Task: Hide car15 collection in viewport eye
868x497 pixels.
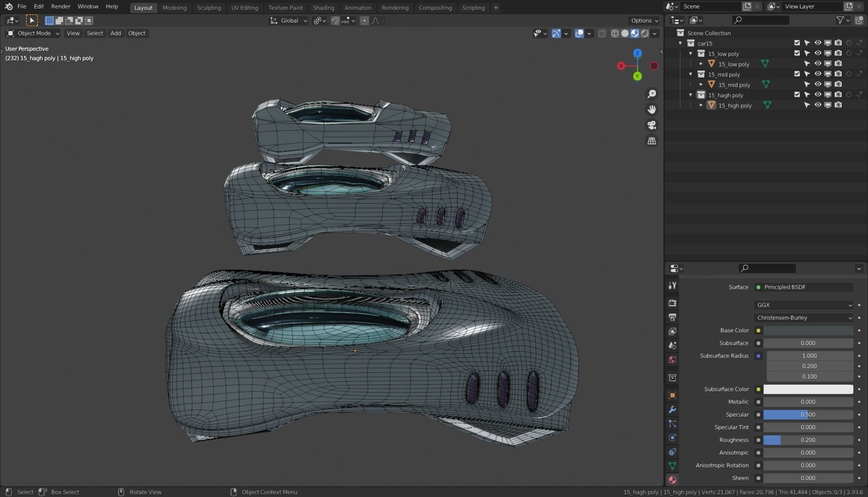Action: click(818, 43)
